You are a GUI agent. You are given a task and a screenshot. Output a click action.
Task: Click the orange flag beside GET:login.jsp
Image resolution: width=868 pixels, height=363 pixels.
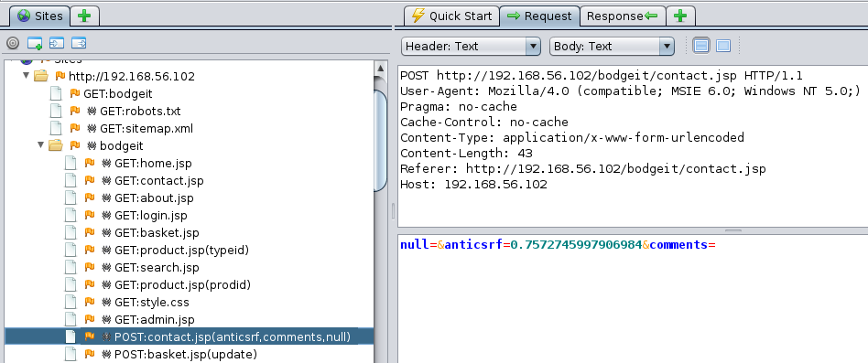coord(90,215)
